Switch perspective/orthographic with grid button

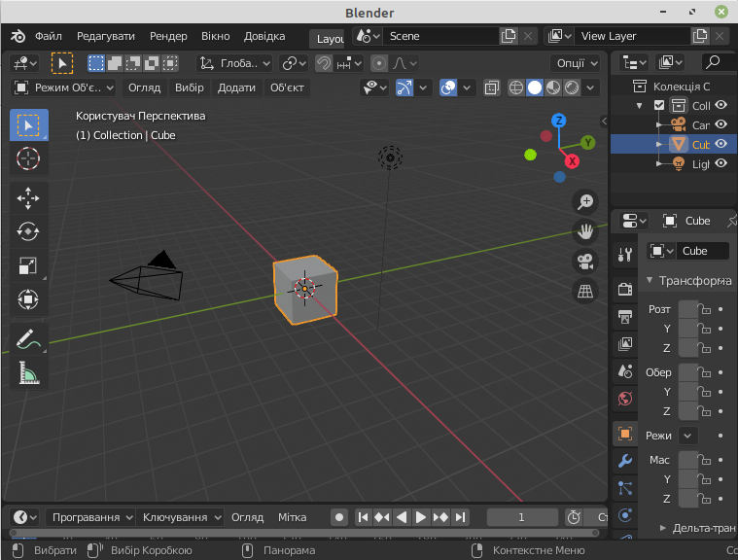(585, 291)
